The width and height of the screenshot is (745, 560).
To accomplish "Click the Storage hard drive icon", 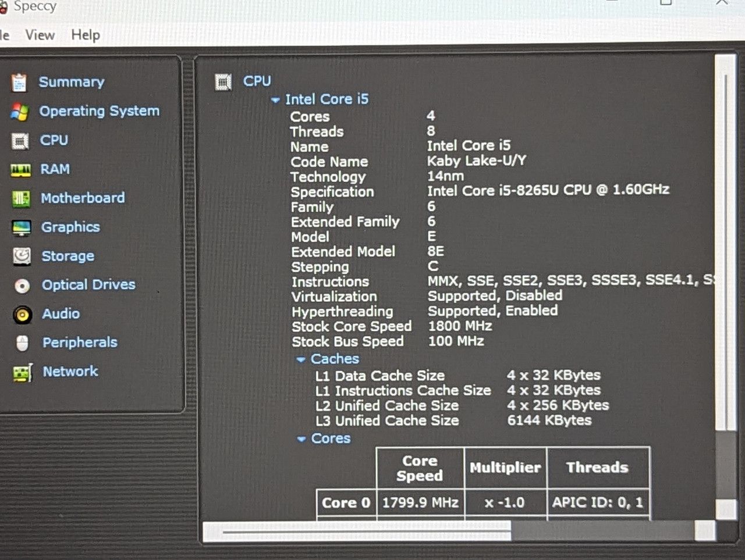I will [x=22, y=256].
